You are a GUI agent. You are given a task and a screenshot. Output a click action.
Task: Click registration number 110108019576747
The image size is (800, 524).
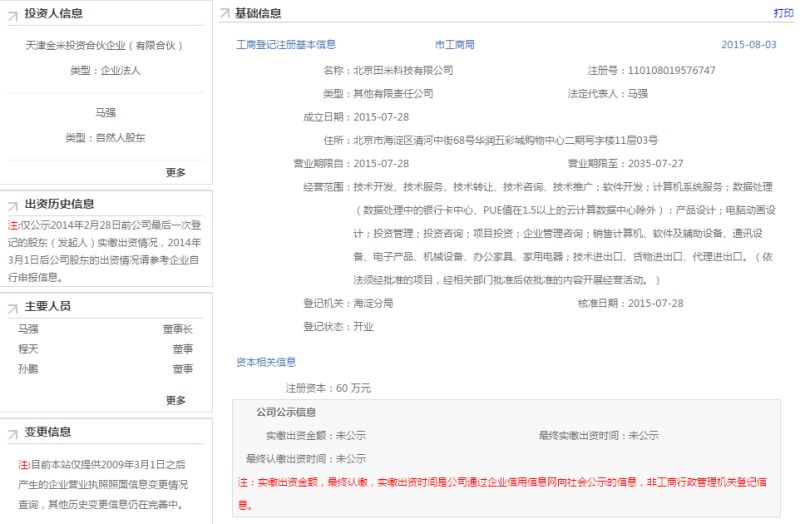pyautogui.click(x=671, y=70)
